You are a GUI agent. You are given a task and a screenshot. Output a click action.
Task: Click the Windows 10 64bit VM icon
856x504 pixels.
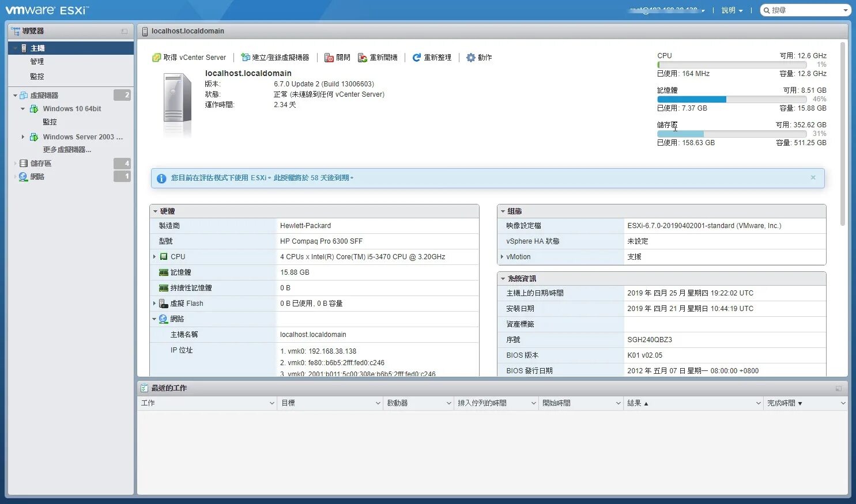tap(34, 109)
